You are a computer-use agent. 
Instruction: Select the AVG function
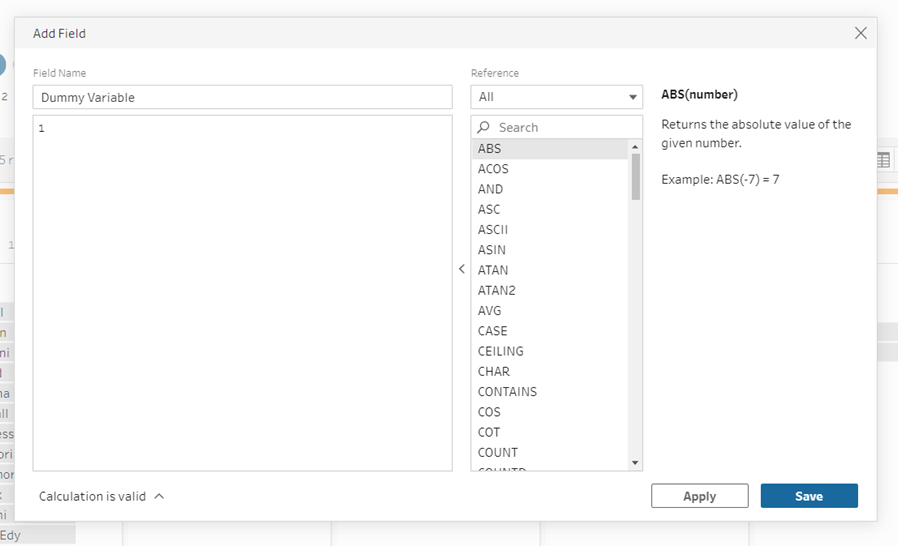click(490, 311)
